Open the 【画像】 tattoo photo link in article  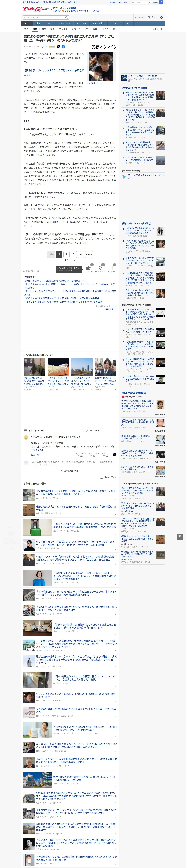pos(54,72)
